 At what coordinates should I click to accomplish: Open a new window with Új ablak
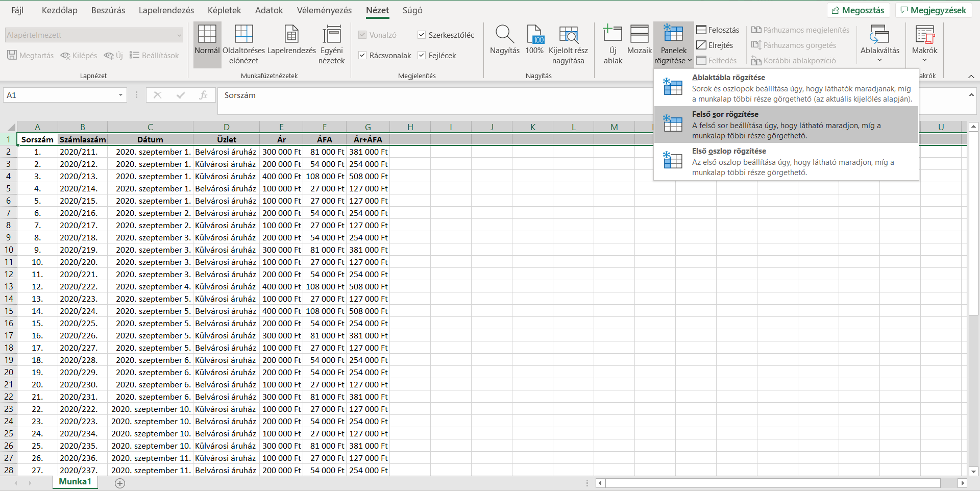pyautogui.click(x=612, y=45)
